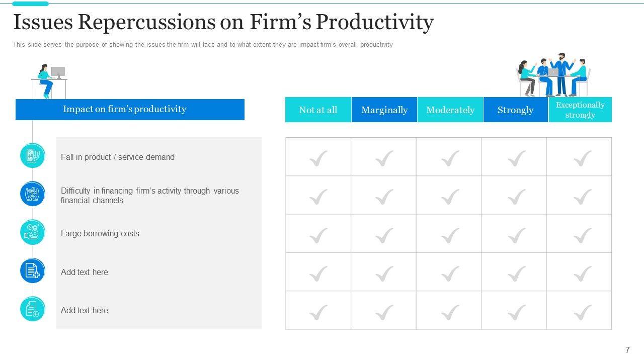Check 'Moderately' in the last table row

(x=450, y=312)
